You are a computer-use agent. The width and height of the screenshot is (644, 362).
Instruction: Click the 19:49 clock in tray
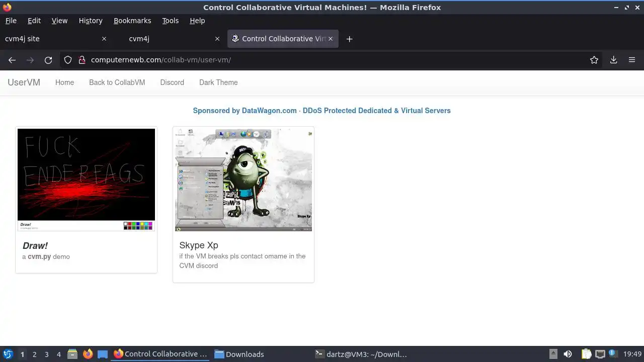click(632, 354)
